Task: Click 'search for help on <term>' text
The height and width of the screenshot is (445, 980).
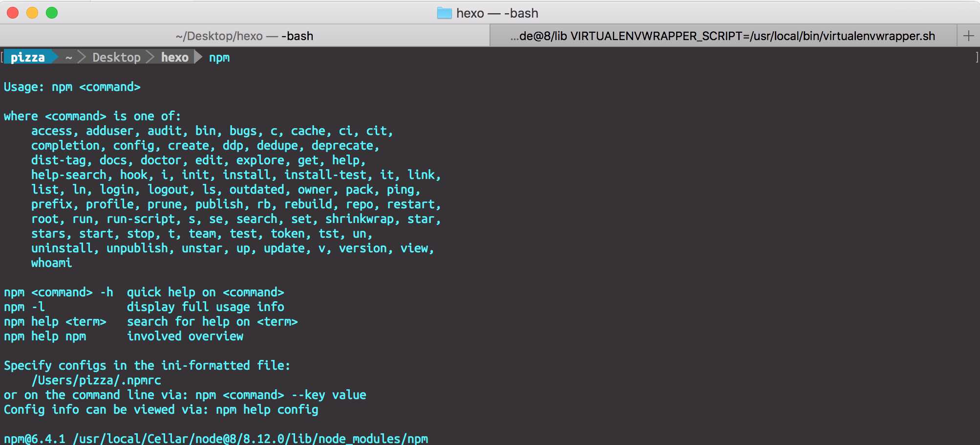Action: coord(213,322)
